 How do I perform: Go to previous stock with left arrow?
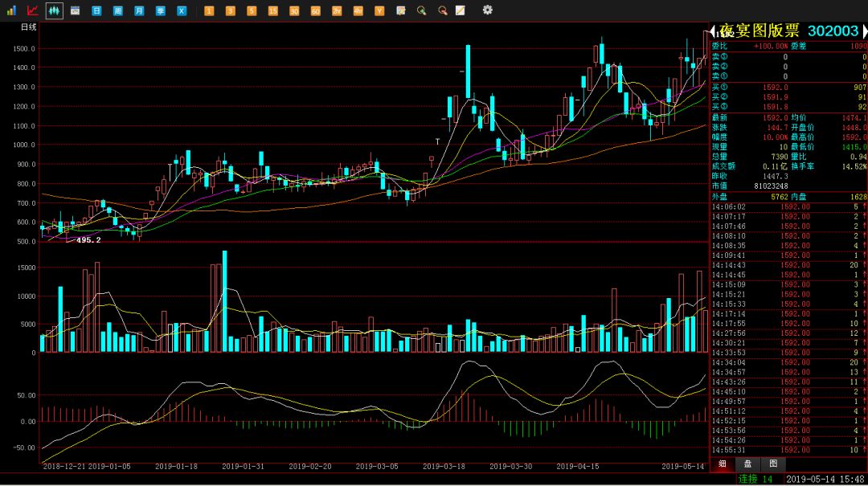coord(712,31)
